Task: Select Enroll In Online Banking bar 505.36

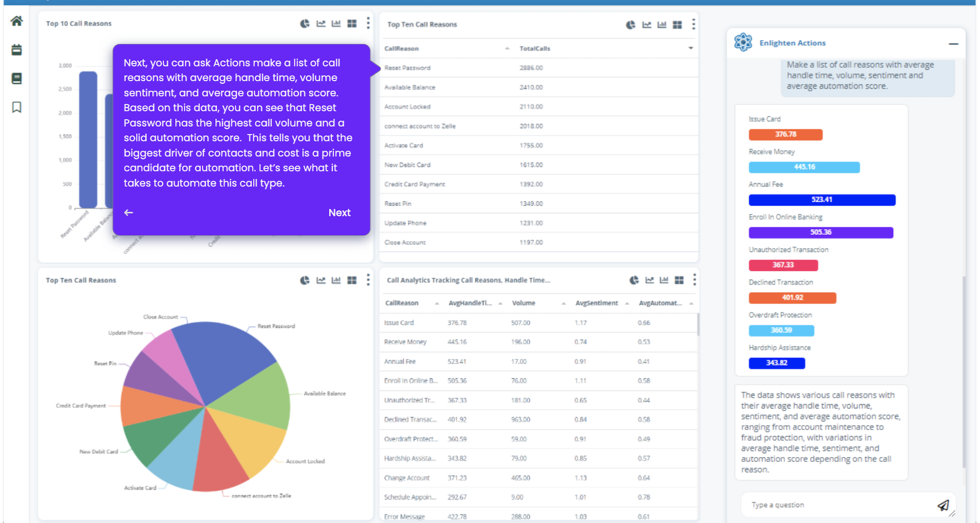Action: point(821,232)
